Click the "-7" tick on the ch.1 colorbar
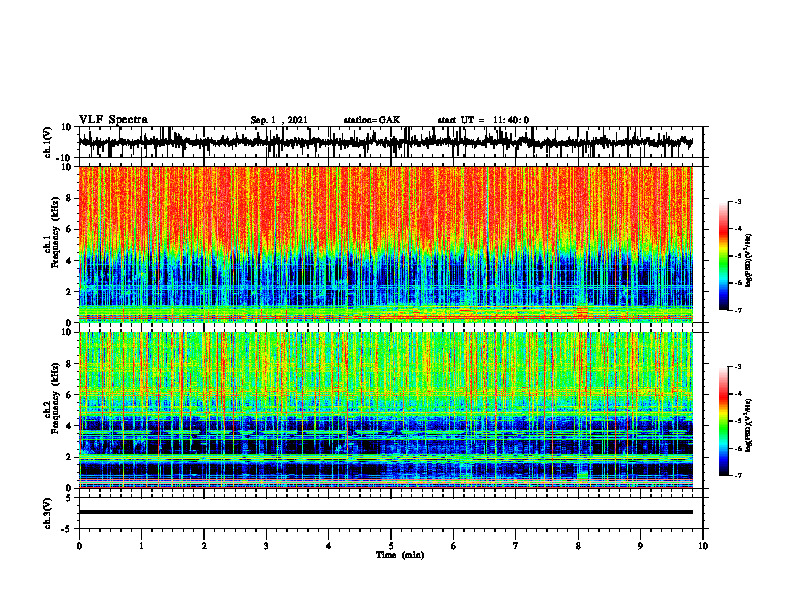 (x=737, y=310)
